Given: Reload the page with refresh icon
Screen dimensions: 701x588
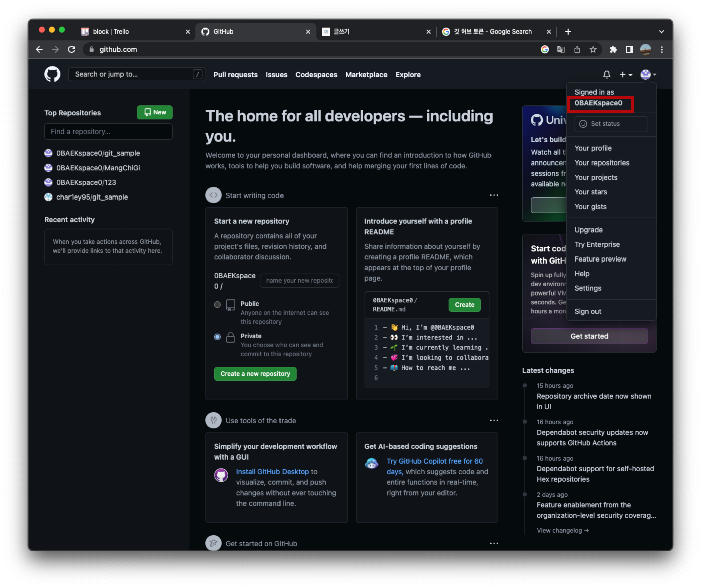Looking at the screenshot, I should pyautogui.click(x=72, y=49).
